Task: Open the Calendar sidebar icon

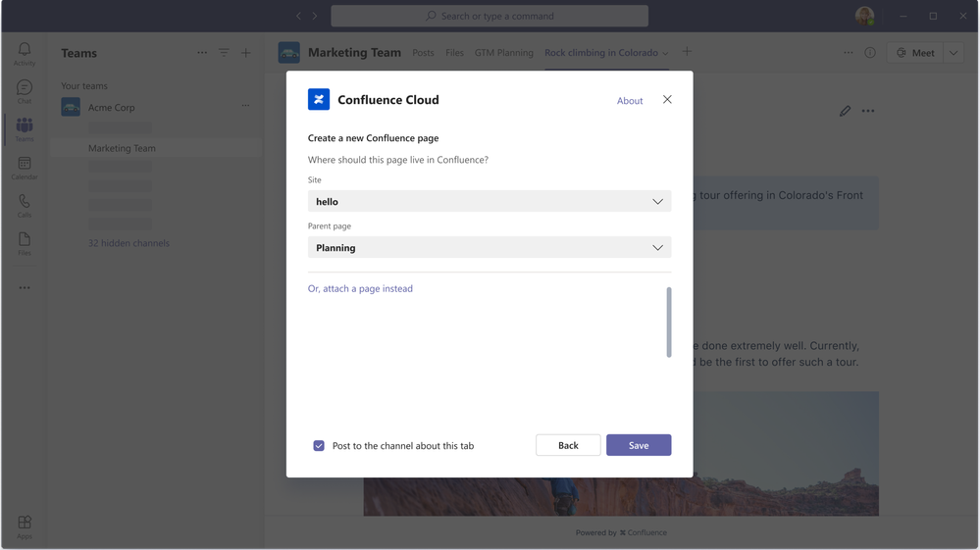Action: pyautogui.click(x=25, y=168)
